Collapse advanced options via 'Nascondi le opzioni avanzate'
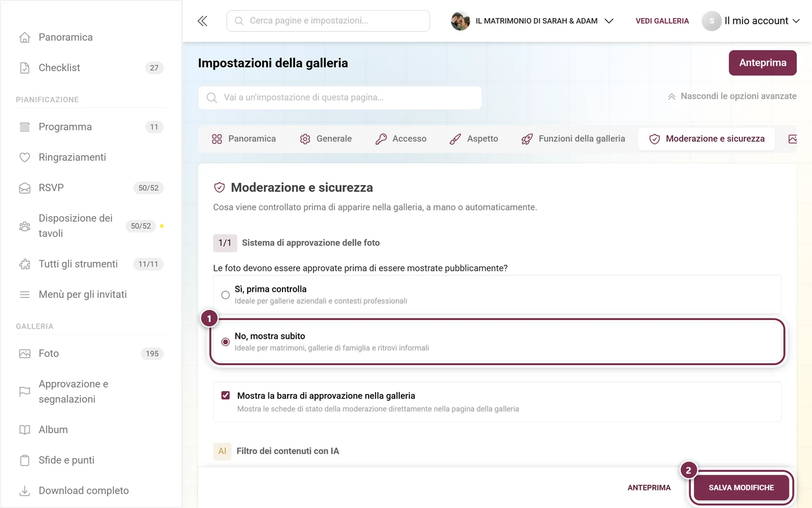This screenshot has width=812, height=508. 732,97
